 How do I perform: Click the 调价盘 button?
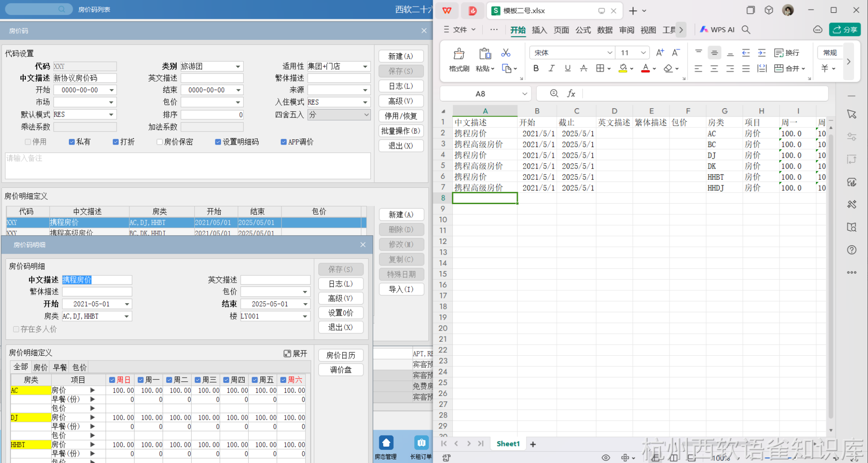pyautogui.click(x=341, y=370)
